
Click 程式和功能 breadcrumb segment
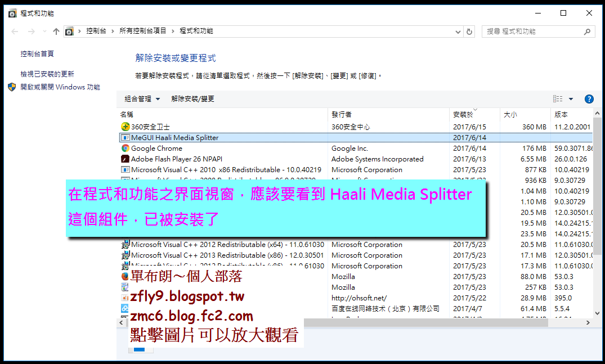pyautogui.click(x=196, y=31)
